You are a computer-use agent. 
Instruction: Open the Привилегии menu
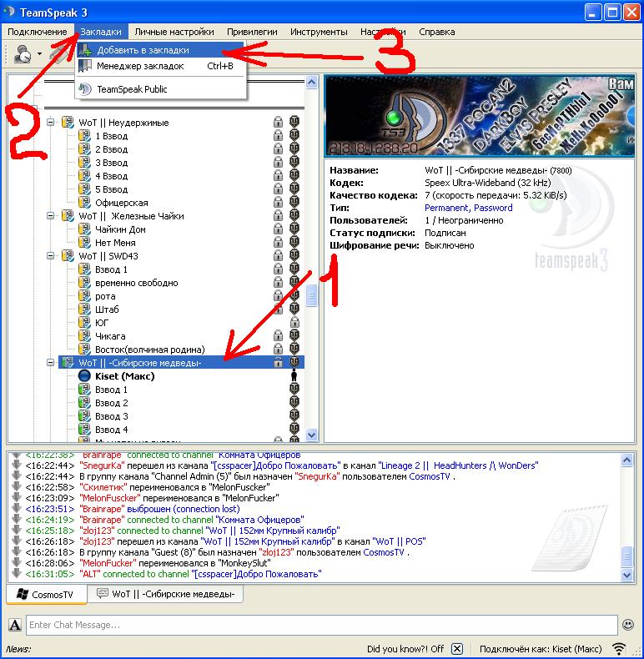(252, 32)
